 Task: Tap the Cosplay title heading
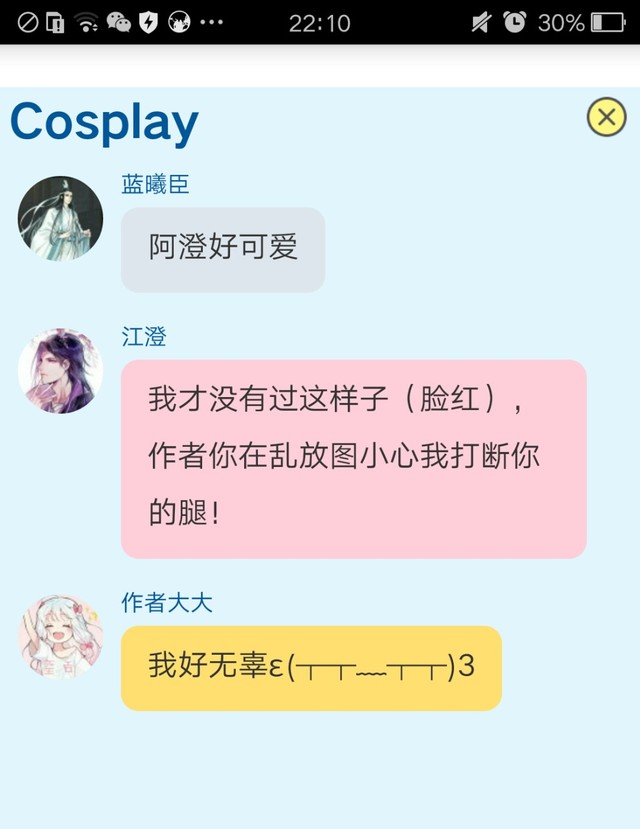(x=104, y=123)
